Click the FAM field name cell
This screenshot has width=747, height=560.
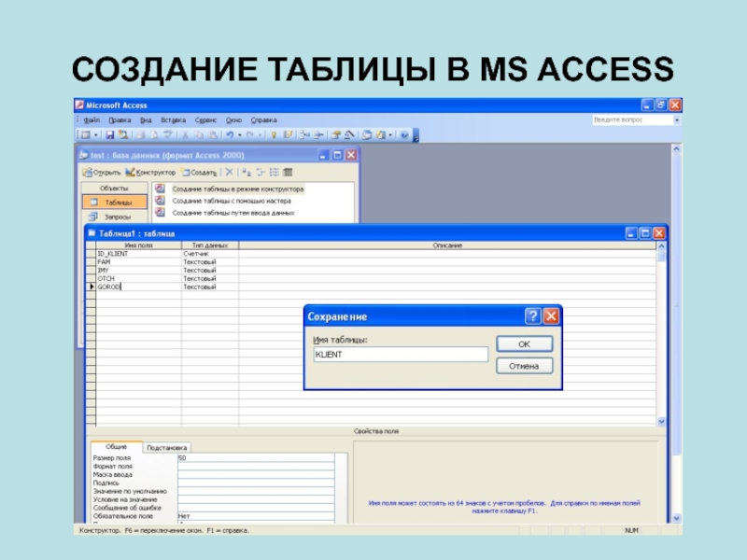[138, 262]
